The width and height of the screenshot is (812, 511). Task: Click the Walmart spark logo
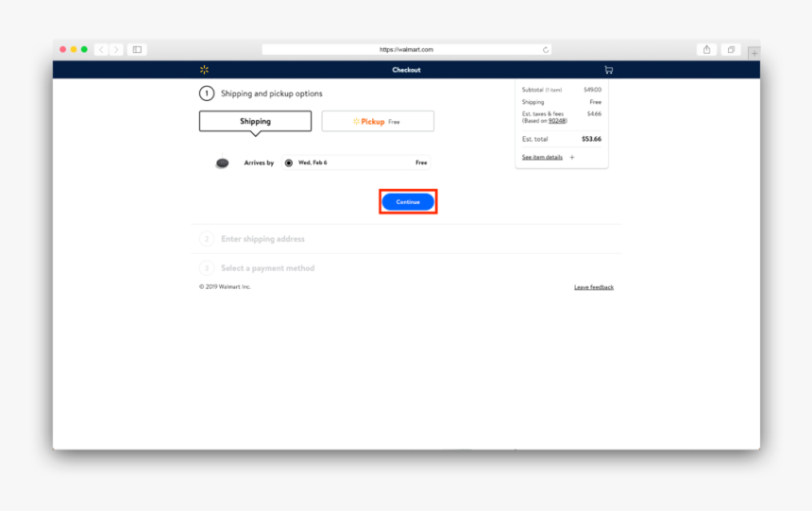coord(204,70)
